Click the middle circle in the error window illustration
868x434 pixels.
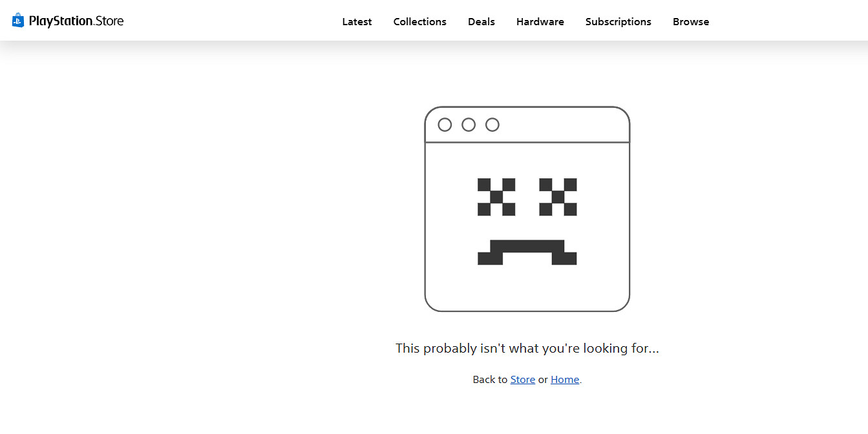469,125
